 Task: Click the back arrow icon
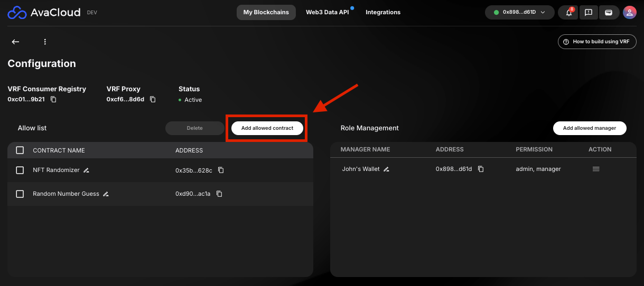[15, 42]
